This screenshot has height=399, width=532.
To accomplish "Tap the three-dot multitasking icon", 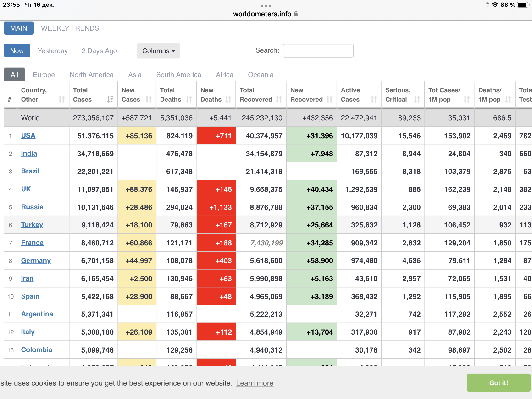I will tap(266, 6).
